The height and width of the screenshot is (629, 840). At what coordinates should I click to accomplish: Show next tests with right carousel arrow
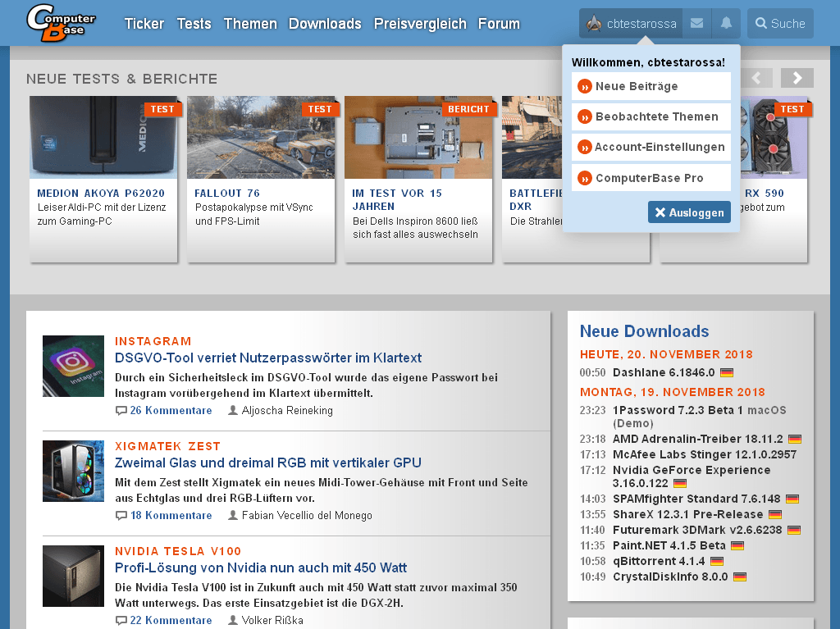pyautogui.click(x=797, y=78)
